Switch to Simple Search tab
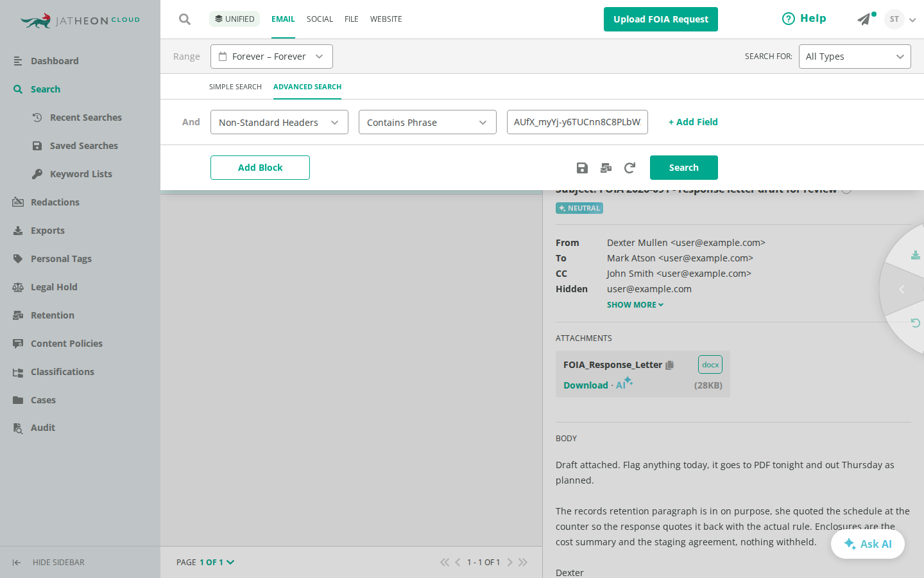This screenshot has width=924, height=578. [x=235, y=87]
